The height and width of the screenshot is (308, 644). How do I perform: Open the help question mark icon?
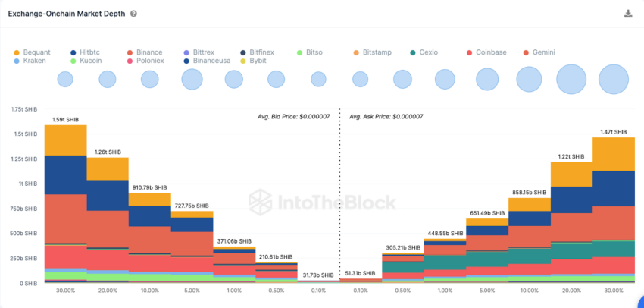133,14
